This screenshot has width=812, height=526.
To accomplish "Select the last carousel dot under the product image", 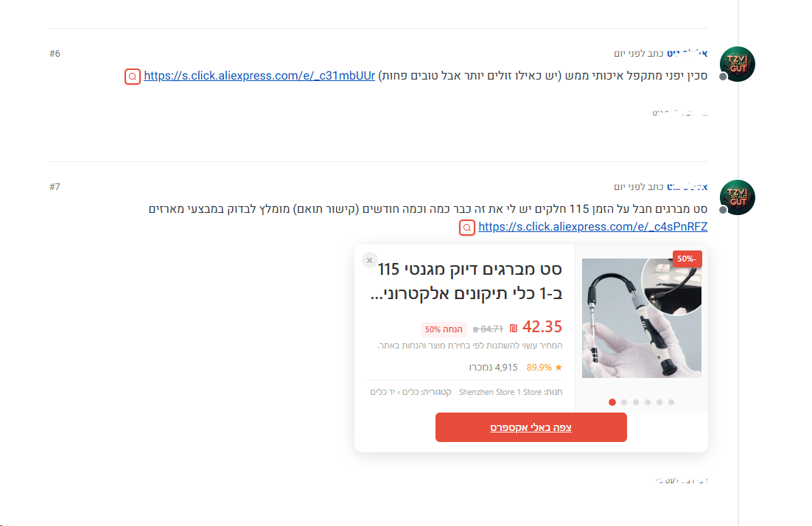I will (671, 402).
